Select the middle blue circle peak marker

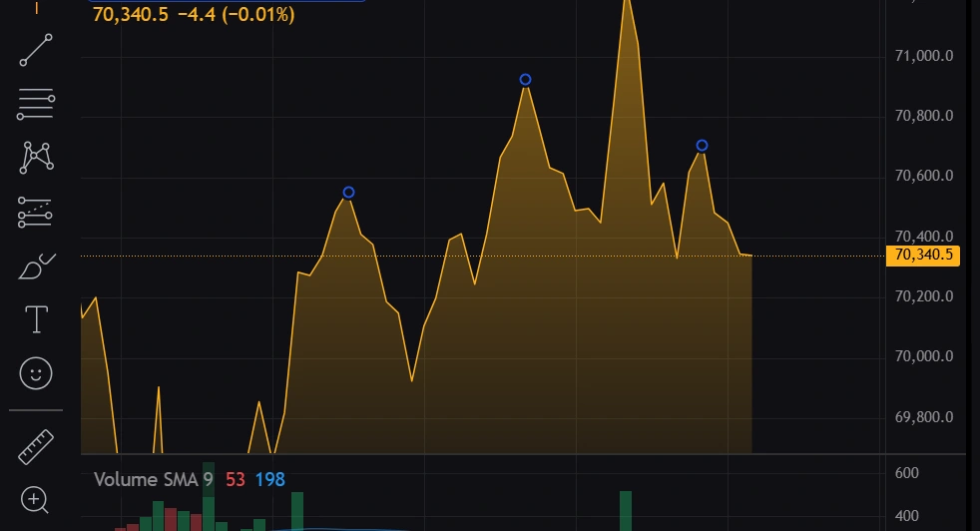525,80
